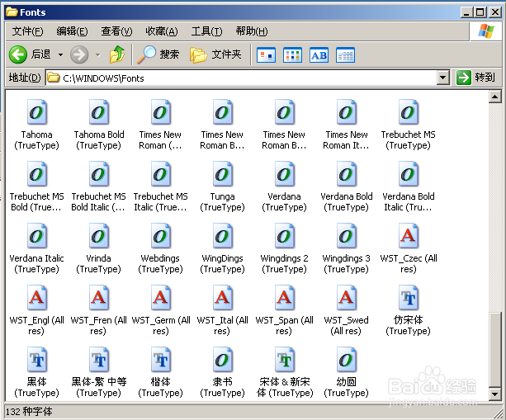This screenshot has width=506, height=420.
Task: Click the status bar text 132 种字体
Action: [29, 411]
